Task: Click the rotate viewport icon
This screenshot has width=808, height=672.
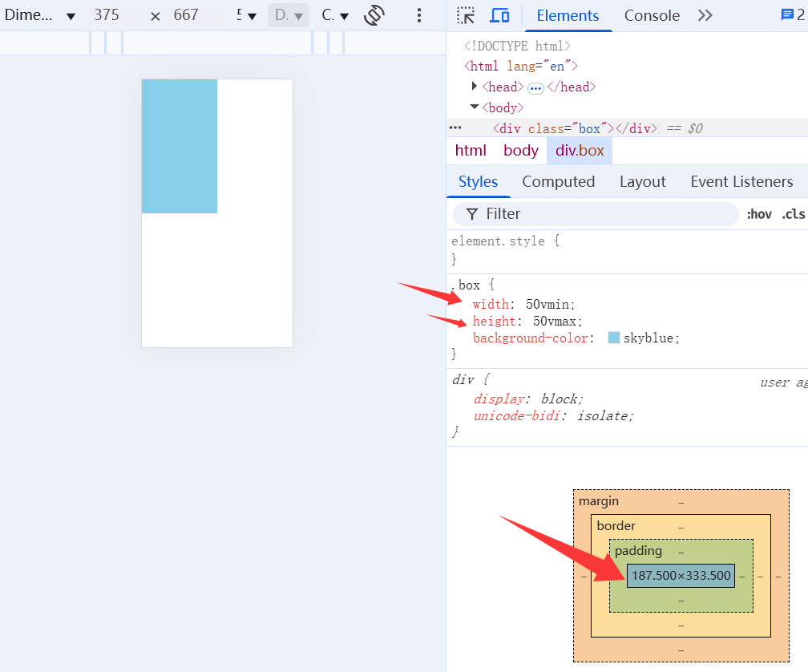Action: (374, 15)
